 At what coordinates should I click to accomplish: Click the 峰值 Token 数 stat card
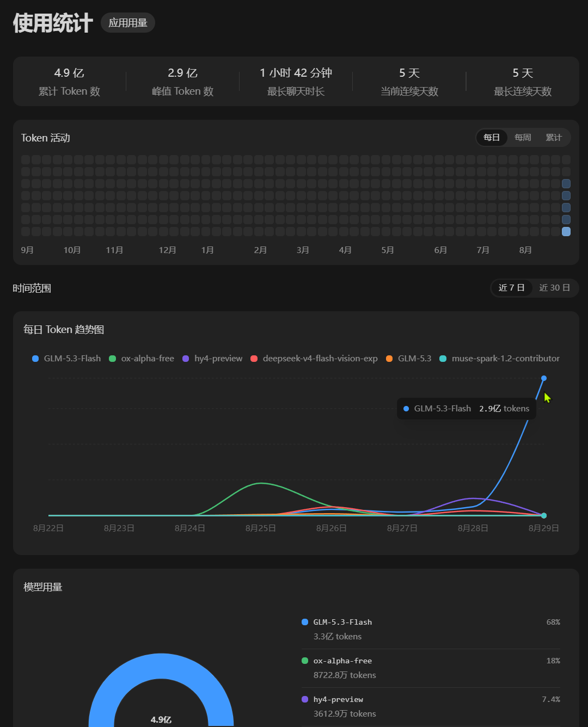pos(183,82)
